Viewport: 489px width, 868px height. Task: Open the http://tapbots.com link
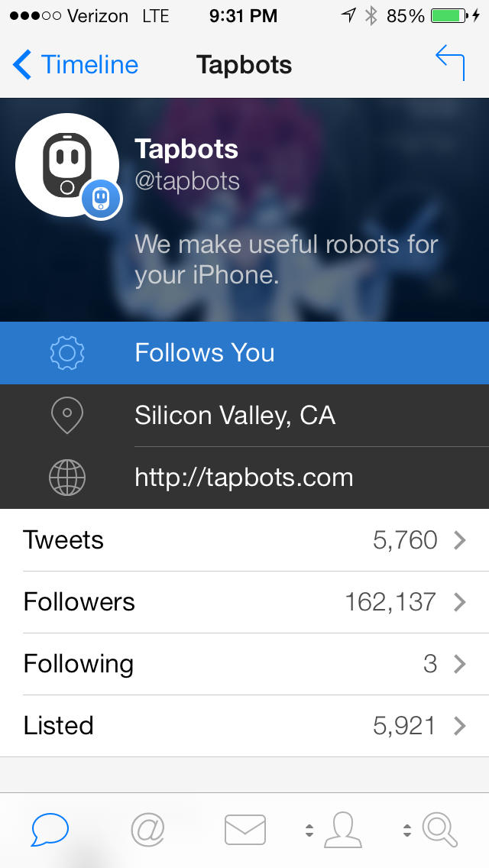point(244,478)
